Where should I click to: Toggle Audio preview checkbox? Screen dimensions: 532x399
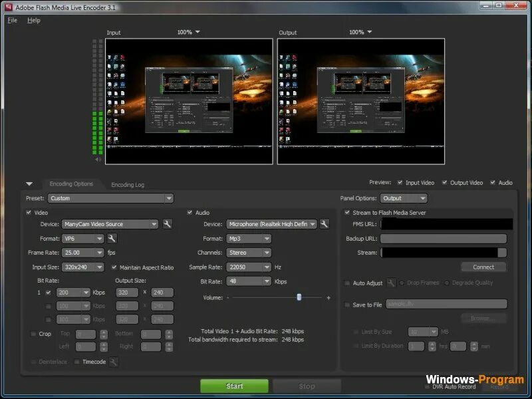click(x=493, y=182)
